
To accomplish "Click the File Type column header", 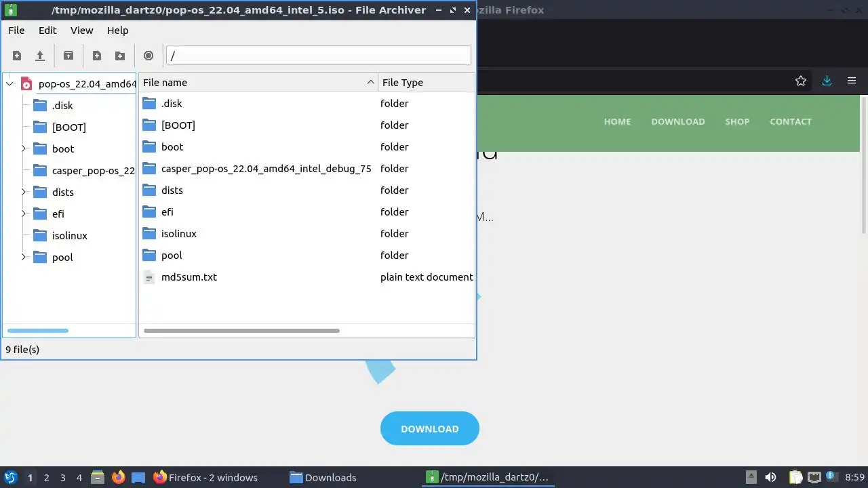I will (427, 82).
